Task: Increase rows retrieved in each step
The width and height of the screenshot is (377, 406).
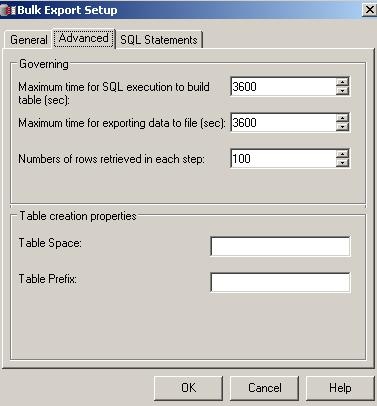Action: pos(342,154)
